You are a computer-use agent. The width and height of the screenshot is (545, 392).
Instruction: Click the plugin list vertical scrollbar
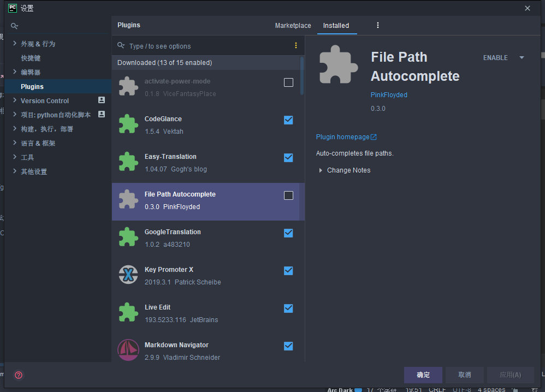[x=302, y=76]
